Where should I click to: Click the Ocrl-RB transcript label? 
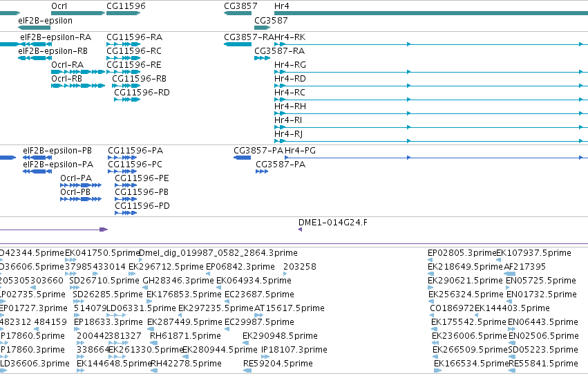pyautogui.click(x=67, y=79)
